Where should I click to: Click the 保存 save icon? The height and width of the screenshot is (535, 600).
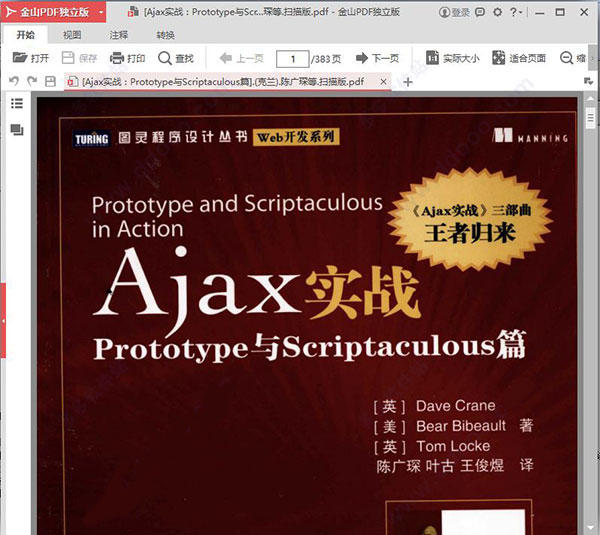(x=68, y=58)
